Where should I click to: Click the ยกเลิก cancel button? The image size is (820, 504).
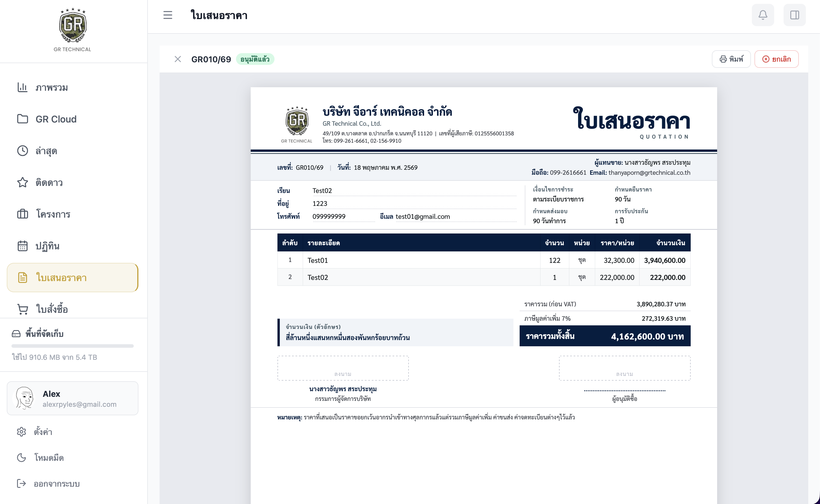[777, 59]
